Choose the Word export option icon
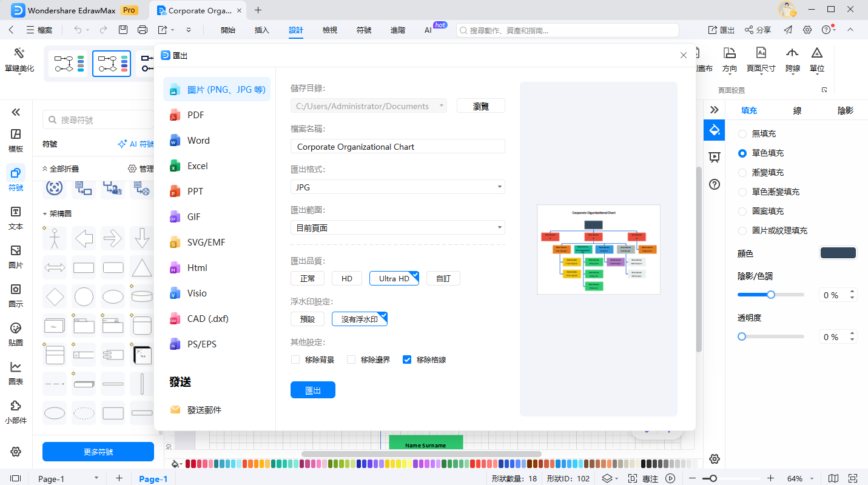The image size is (868, 485). click(x=175, y=140)
